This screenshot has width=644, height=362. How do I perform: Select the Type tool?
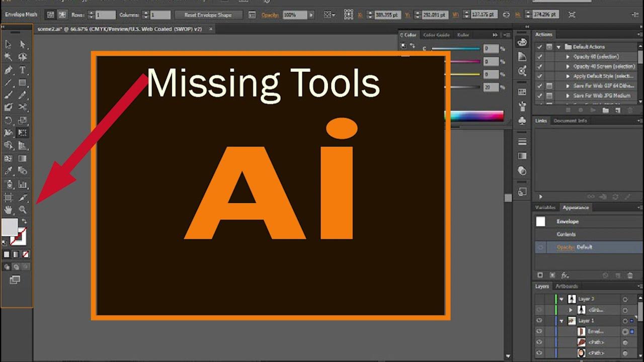click(23, 70)
